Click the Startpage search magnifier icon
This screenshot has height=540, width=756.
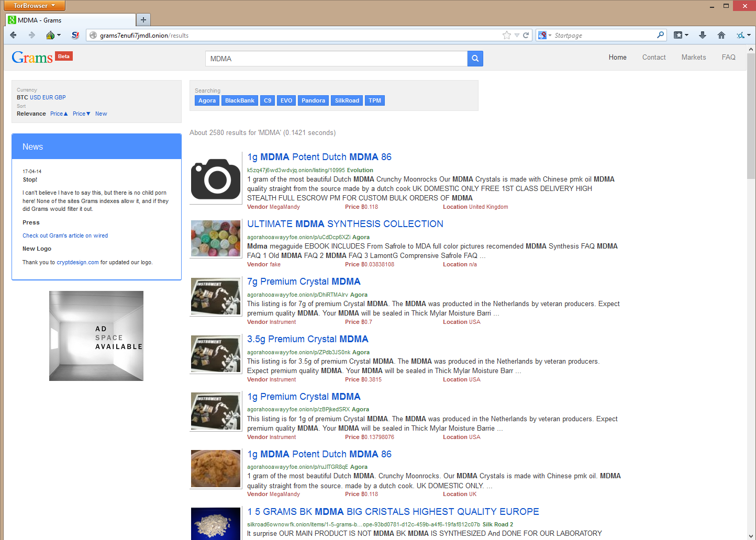tap(660, 35)
